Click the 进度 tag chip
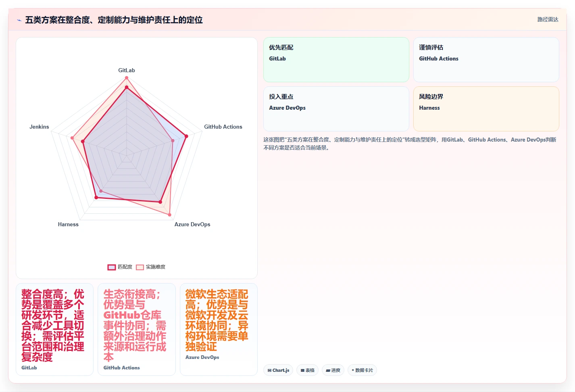 tap(333, 370)
